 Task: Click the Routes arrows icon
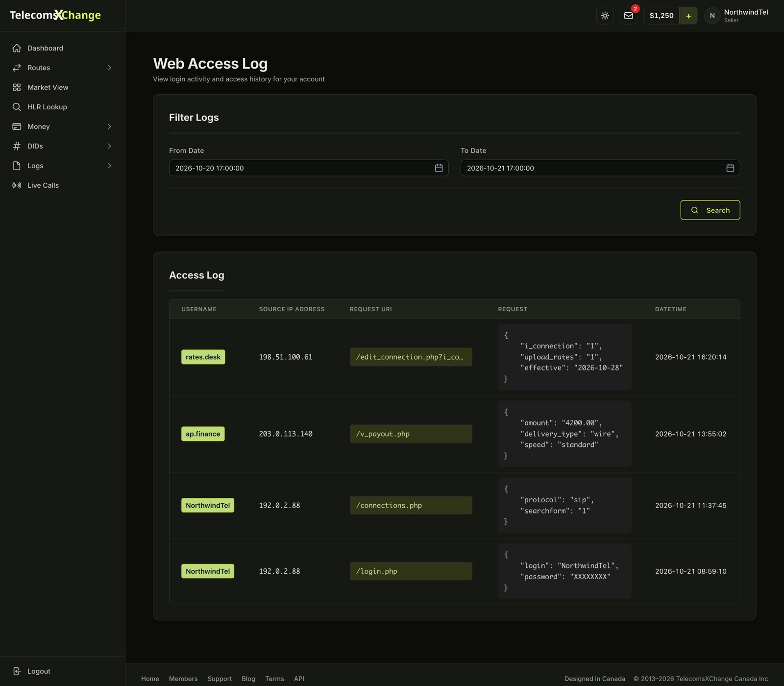pyautogui.click(x=17, y=68)
